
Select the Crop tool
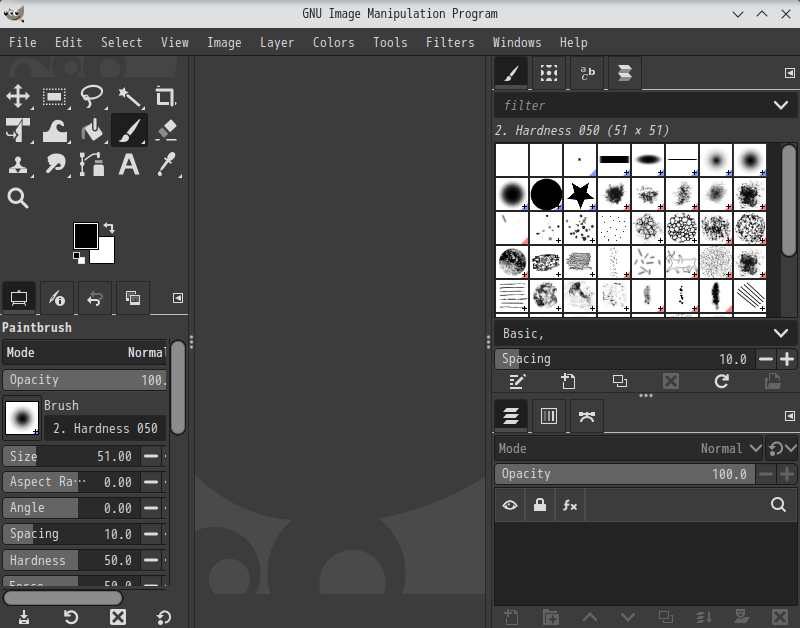point(166,96)
